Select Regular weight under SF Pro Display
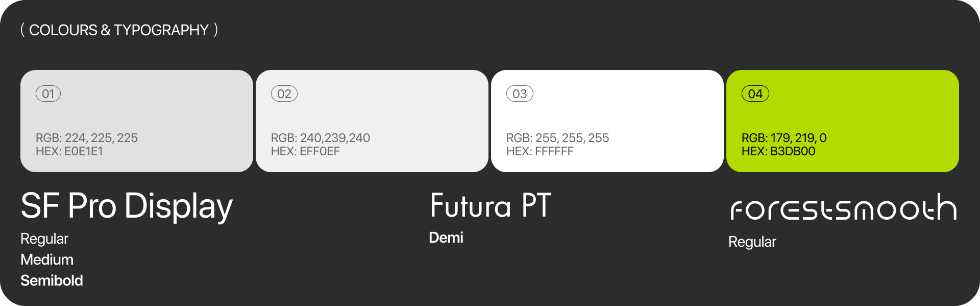980x306 pixels. (44, 239)
